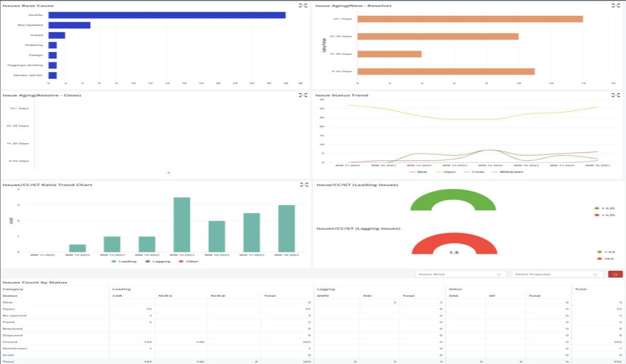Screen dimensions: 626x364
Task: Expand the Issues/CC/GT Ratio Trend Chart fullscreen
Action: click(303, 185)
